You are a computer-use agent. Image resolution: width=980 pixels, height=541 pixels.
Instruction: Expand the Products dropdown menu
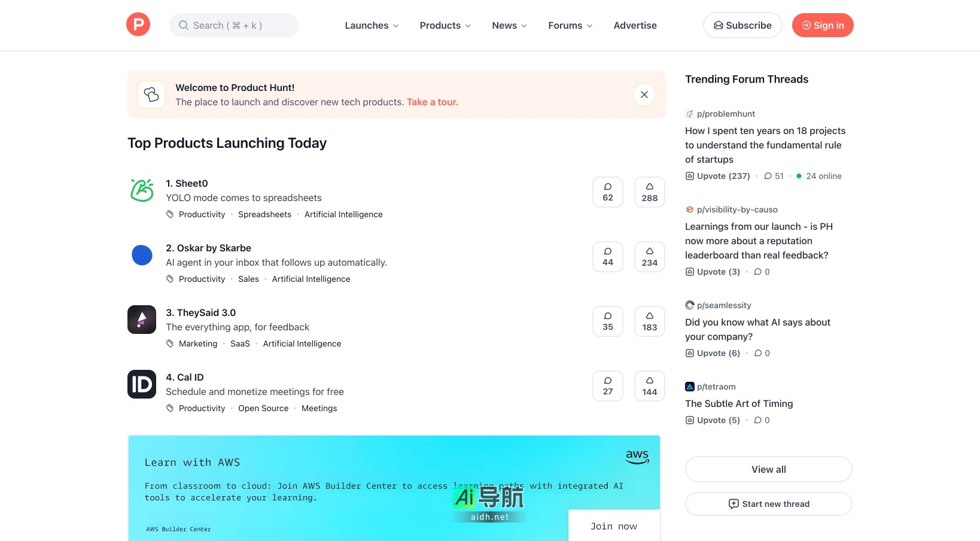point(445,25)
